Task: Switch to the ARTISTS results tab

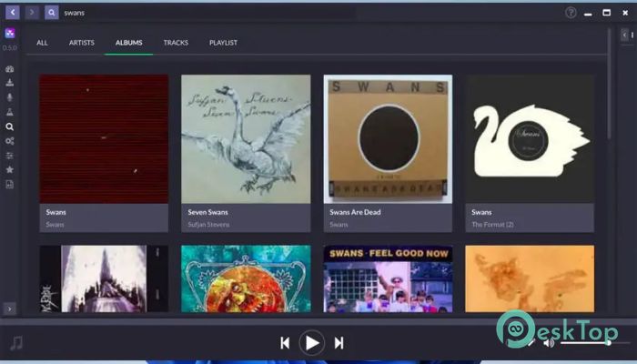Action: 82,43
